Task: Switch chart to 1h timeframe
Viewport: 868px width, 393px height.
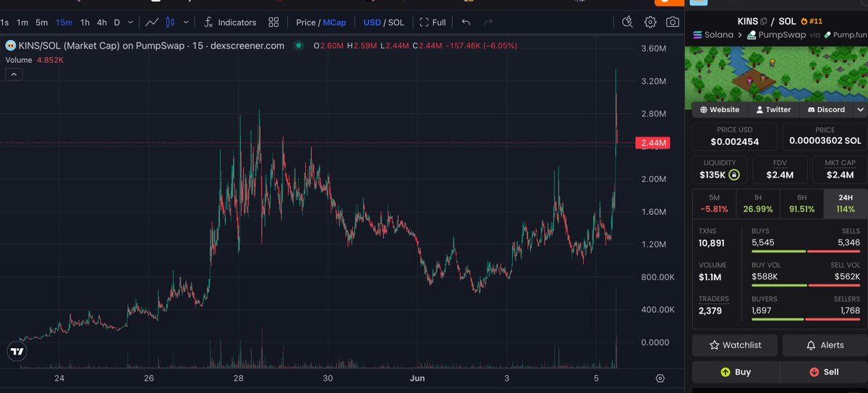Action: (85, 22)
